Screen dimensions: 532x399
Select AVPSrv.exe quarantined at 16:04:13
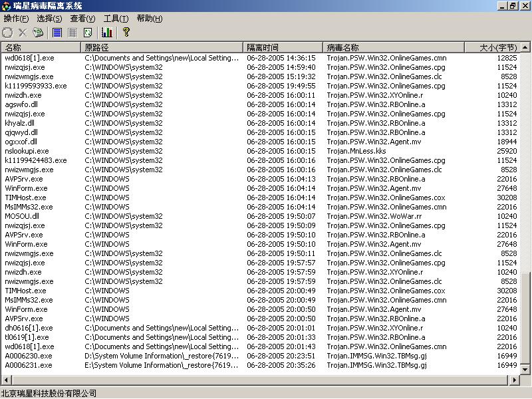pyautogui.click(x=261, y=179)
